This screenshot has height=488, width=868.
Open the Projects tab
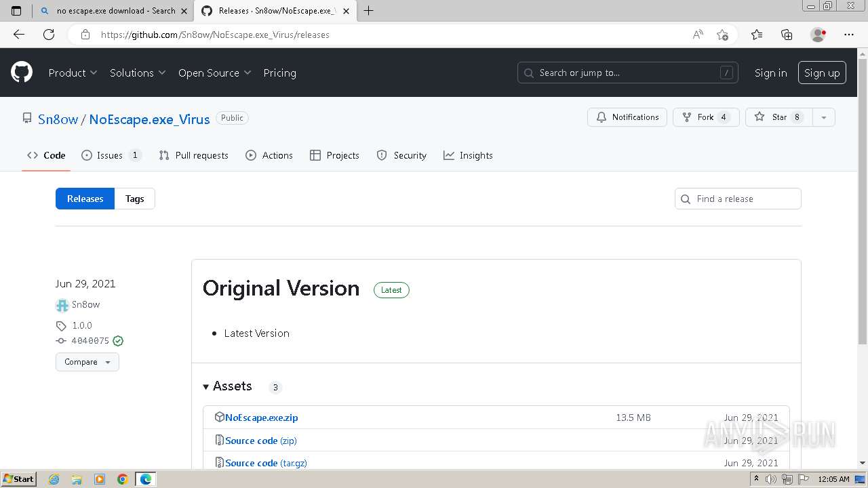coord(334,155)
